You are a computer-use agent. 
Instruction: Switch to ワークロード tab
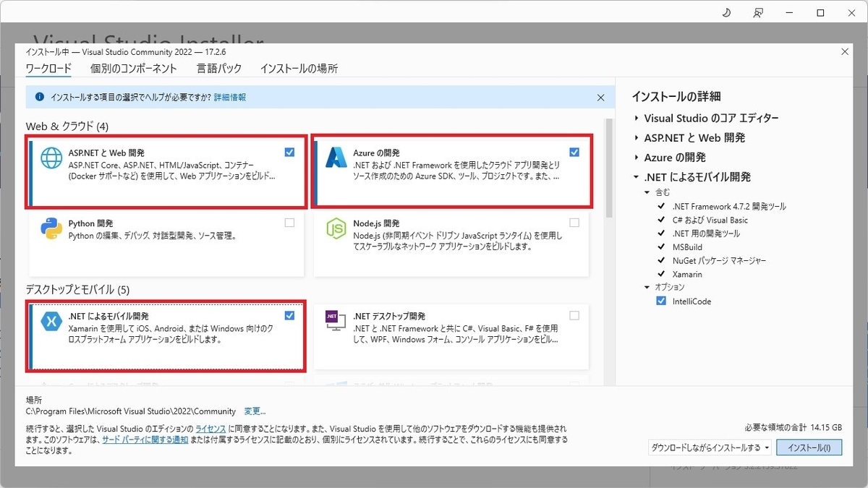pyautogui.click(x=48, y=69)
